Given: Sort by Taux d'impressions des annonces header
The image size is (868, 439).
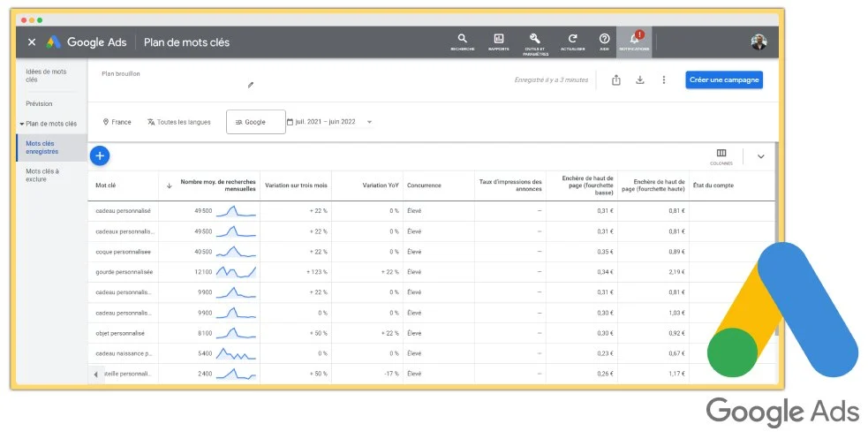Looking at the screenshot, I should pyautogui.click(x=510, y=185).
